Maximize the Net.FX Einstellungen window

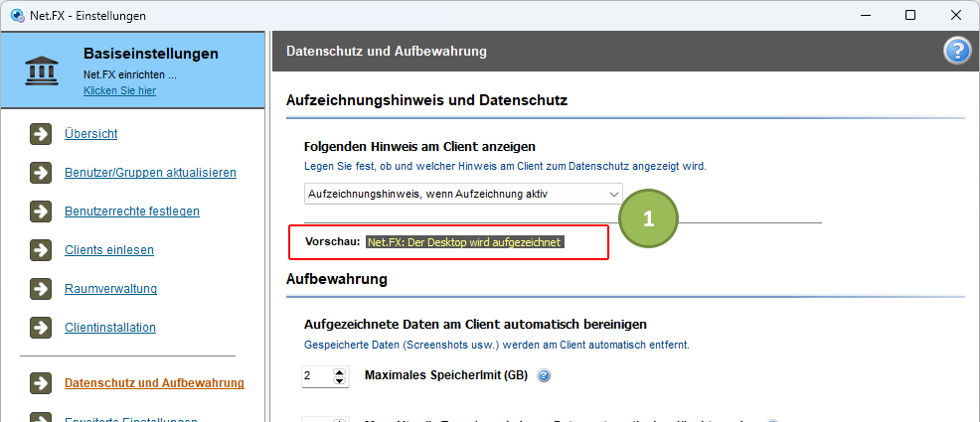tap(910, 15)
